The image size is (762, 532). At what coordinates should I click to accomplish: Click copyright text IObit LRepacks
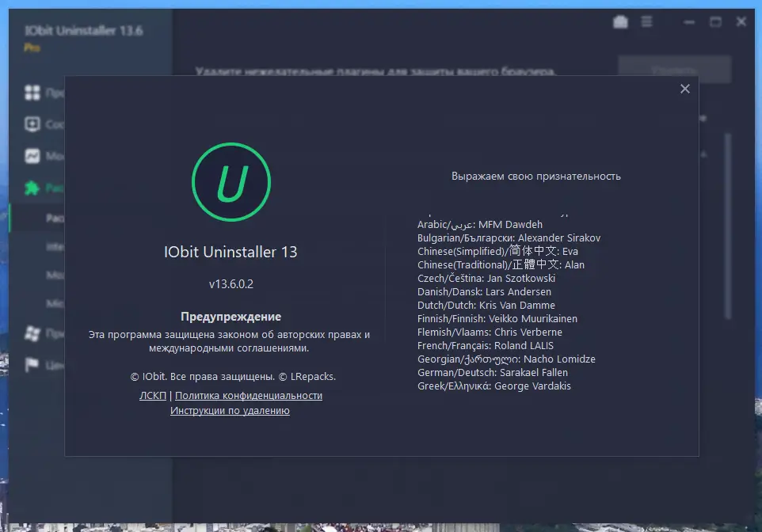(x=233, y=377)
